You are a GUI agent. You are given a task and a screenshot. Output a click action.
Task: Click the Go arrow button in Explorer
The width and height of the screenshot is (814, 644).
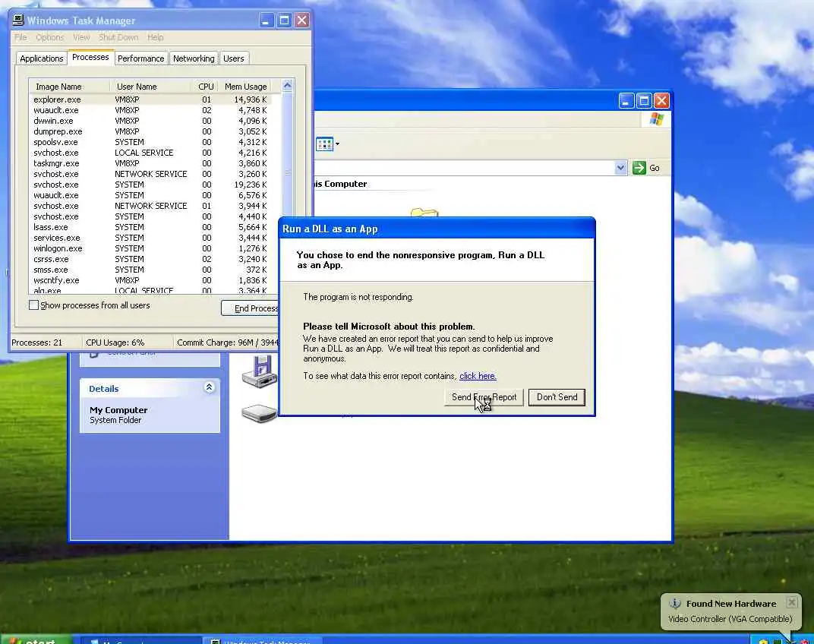pos(639,168)
